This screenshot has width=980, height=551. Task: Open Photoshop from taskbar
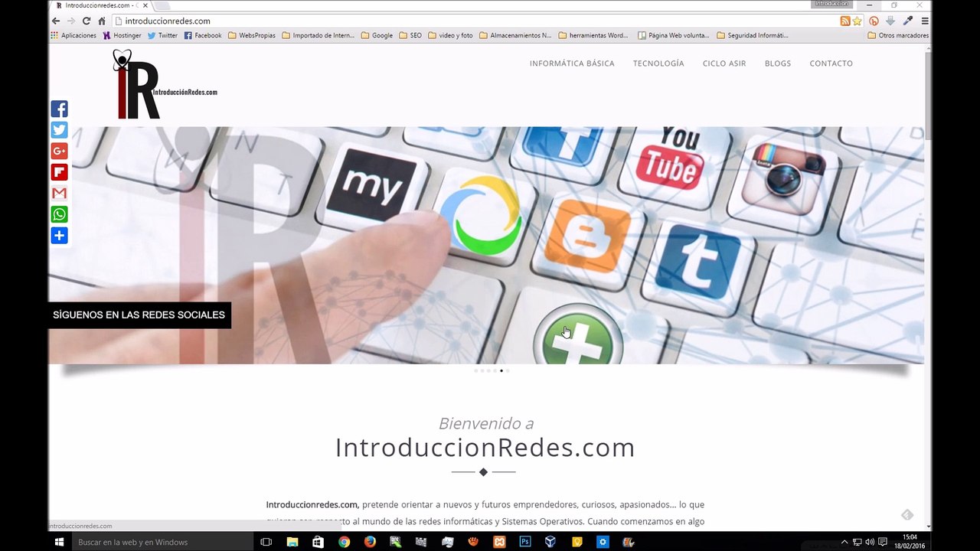525,542
